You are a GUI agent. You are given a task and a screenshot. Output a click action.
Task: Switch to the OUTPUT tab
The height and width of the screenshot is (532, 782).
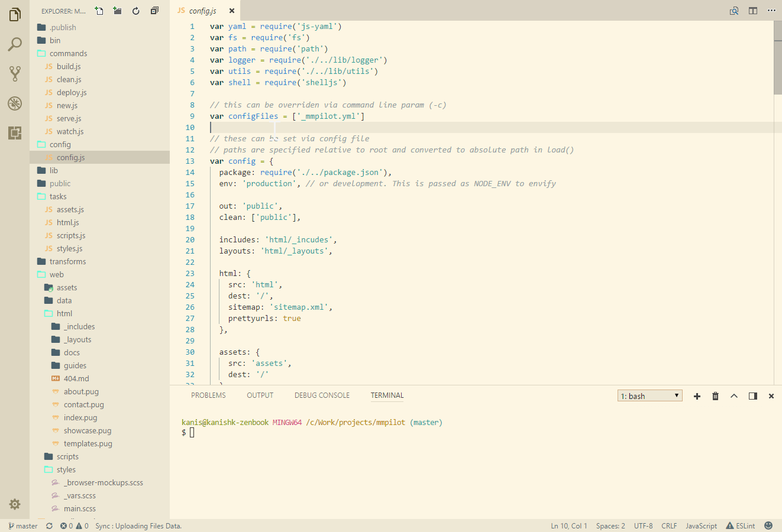coord(260,395)
